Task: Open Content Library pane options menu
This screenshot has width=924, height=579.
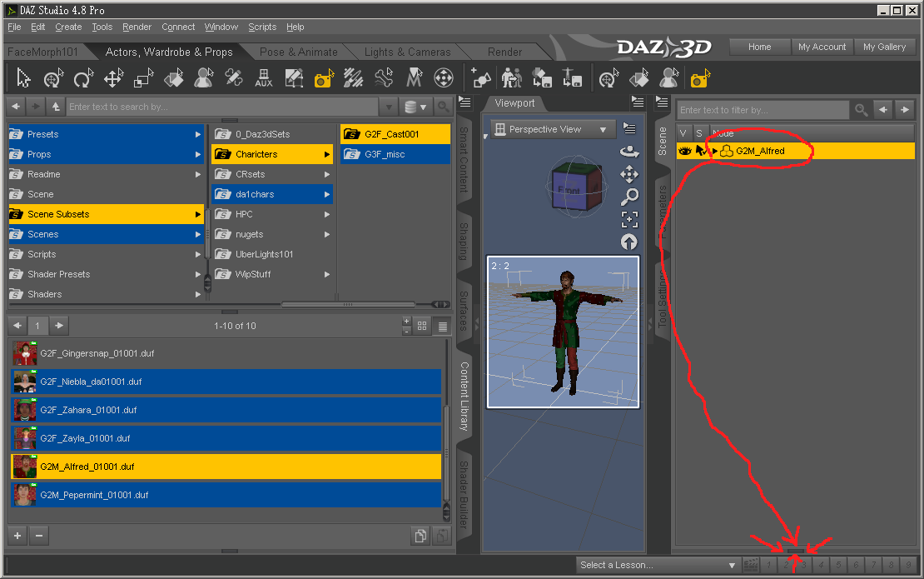Action: coord(465,102)
